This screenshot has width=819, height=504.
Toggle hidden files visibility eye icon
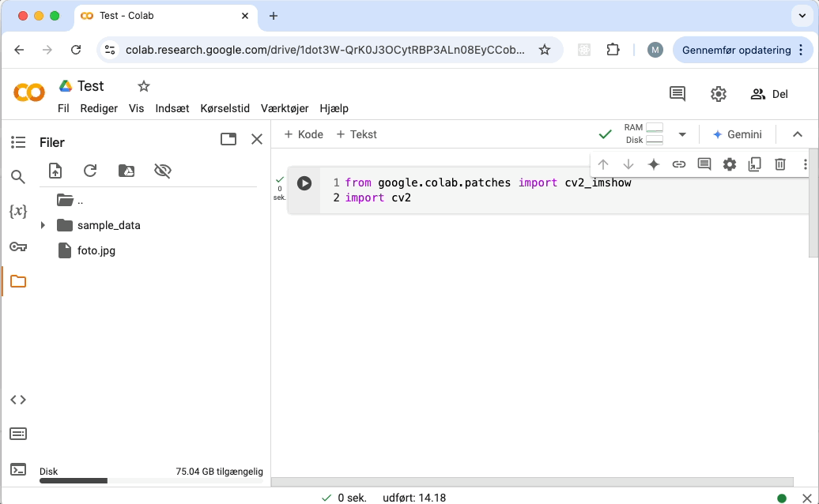[163, 171]
